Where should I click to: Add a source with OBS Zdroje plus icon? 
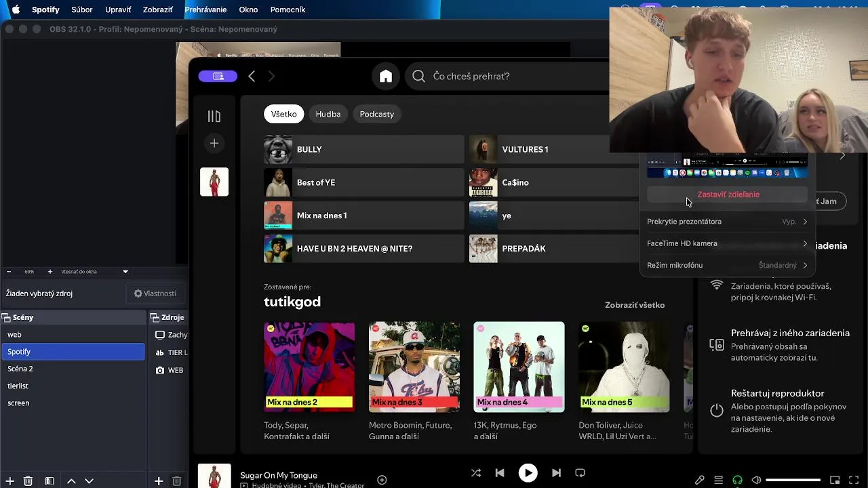[x=158, y=481]
